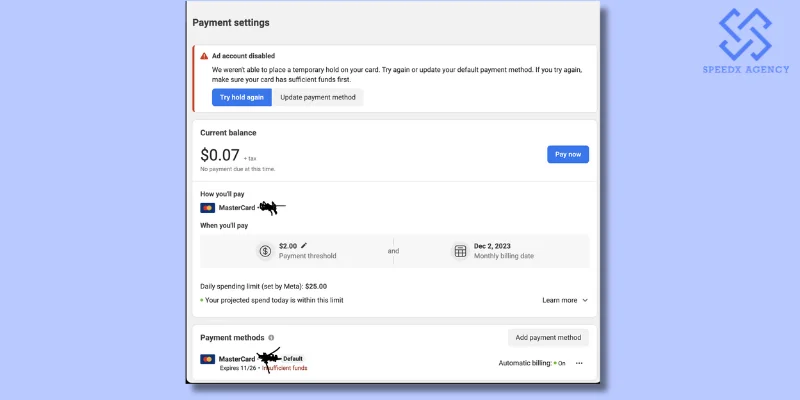Expand the Learn more chevron
The width and height of the screenshot is (800, 400).
point(585,300)
